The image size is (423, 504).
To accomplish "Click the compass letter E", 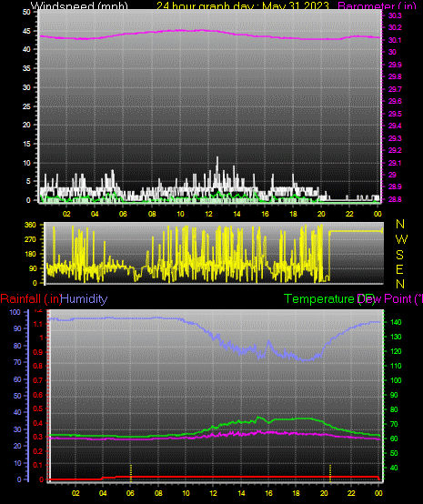I will (399, 269).
